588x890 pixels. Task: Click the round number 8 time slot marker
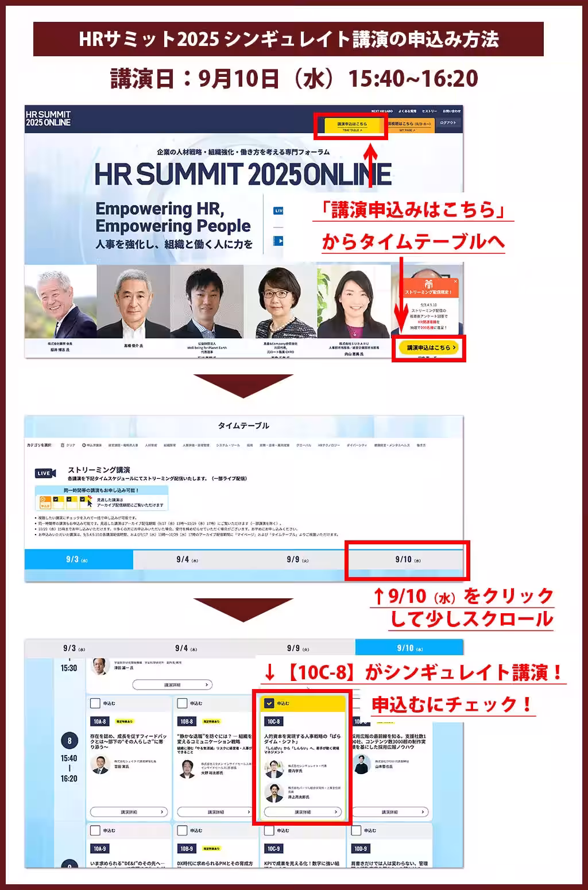[x=69, y=741]
